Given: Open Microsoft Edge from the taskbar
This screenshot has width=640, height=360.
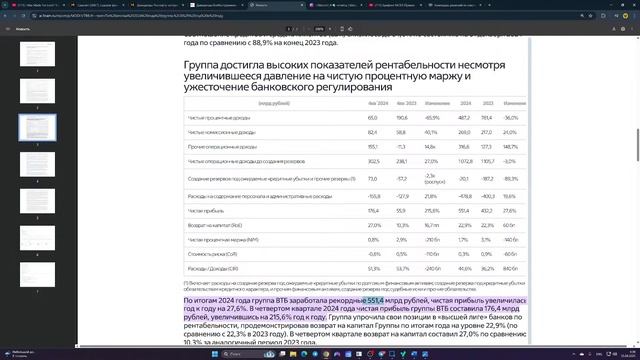Looking at the screenshot, I should point(304,354).
